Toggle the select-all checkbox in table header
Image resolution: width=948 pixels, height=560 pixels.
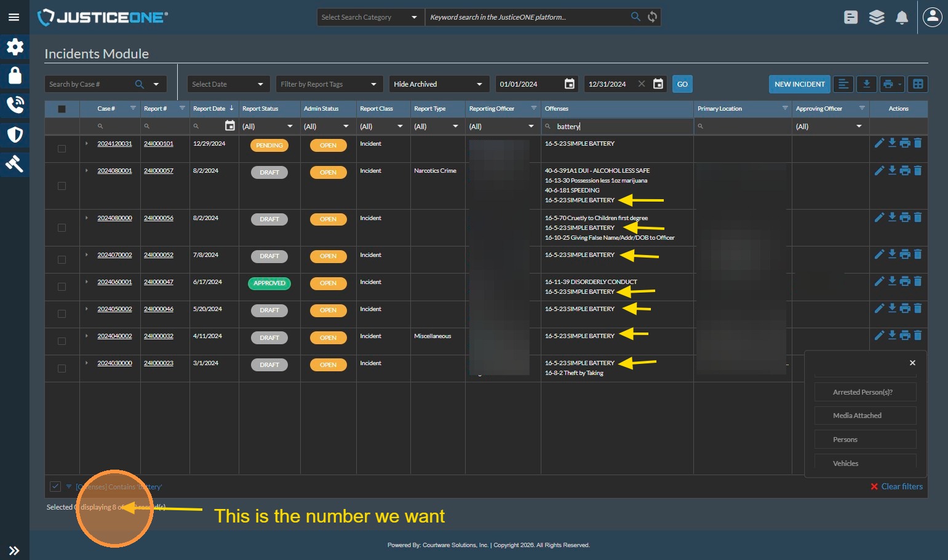tap(62, 109)
